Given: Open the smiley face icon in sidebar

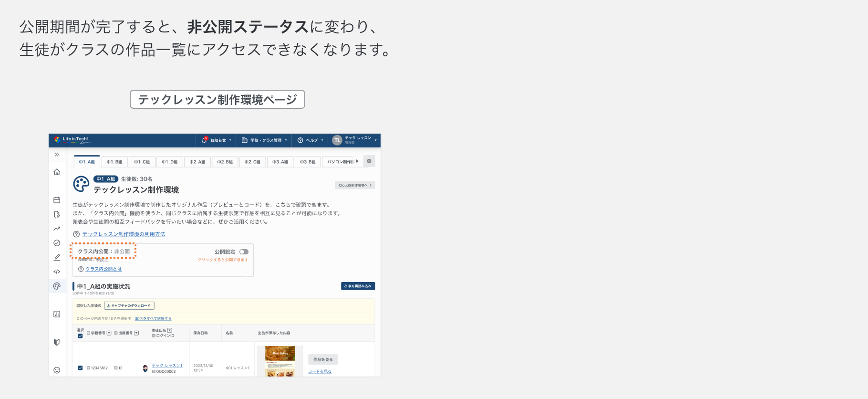Looking at the screenshot, I should click(57, 370).
